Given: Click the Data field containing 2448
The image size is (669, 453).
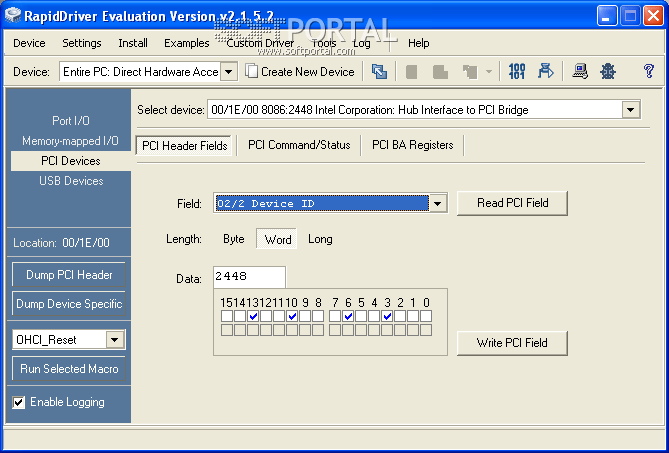Looking at the screenshot, I should [249, 277].
